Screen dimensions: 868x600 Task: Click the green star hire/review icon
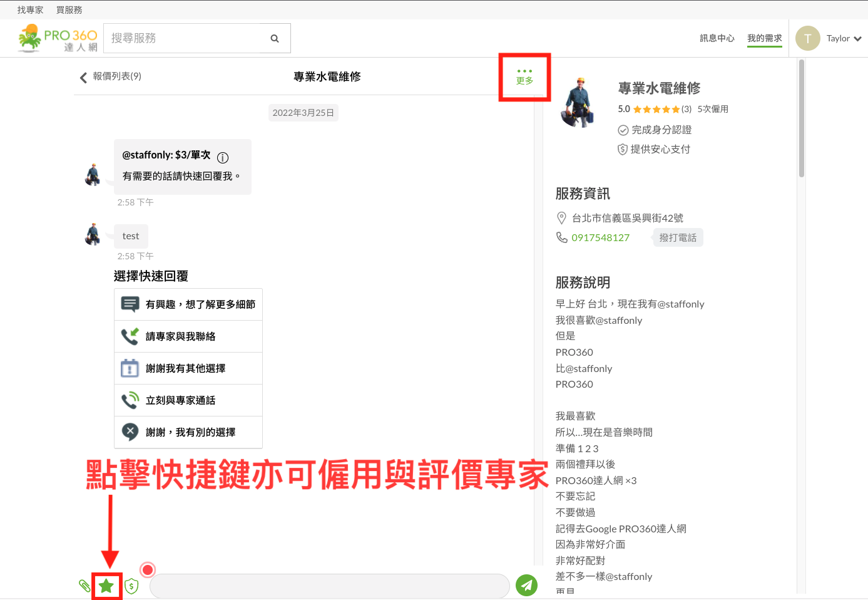pos(106,586)
